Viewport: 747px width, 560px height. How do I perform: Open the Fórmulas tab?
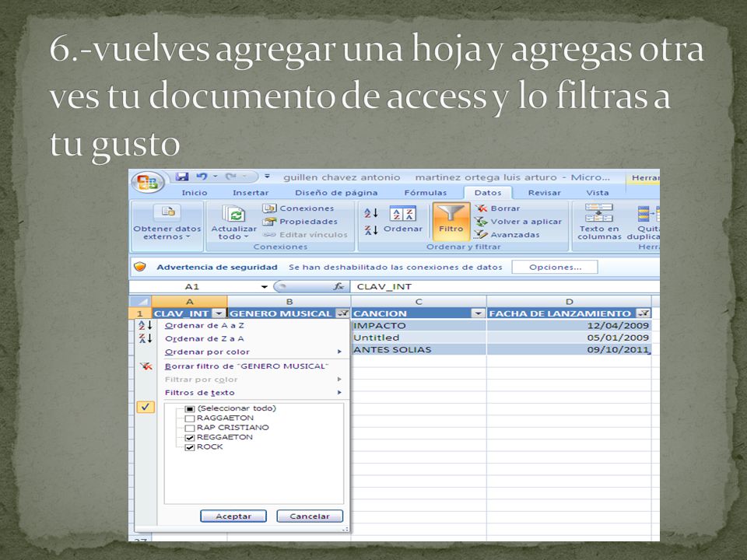(426, 193)
